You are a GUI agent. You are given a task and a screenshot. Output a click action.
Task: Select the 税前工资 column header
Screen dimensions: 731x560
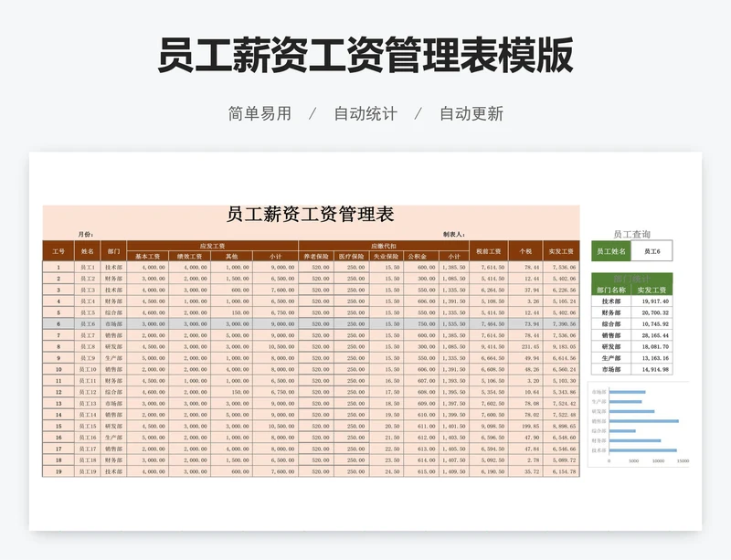click(x=489, y=251)
